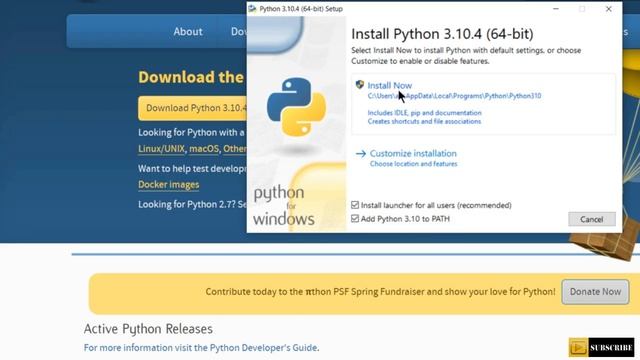Choose Customize installation option
Screen dimensions: 640x360
413,153
